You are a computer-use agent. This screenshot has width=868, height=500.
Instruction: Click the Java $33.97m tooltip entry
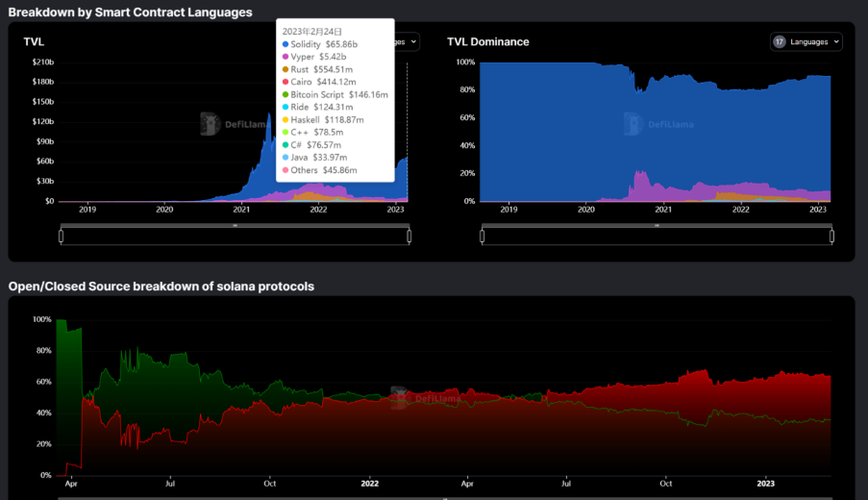click(314, 158)
